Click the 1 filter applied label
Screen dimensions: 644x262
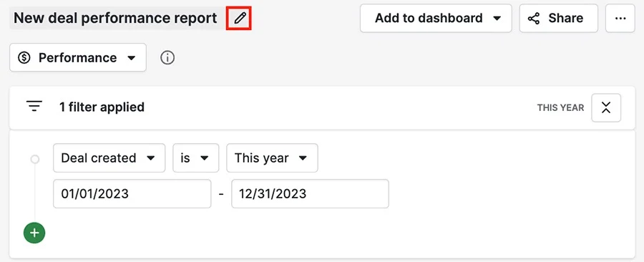(102, 107)
